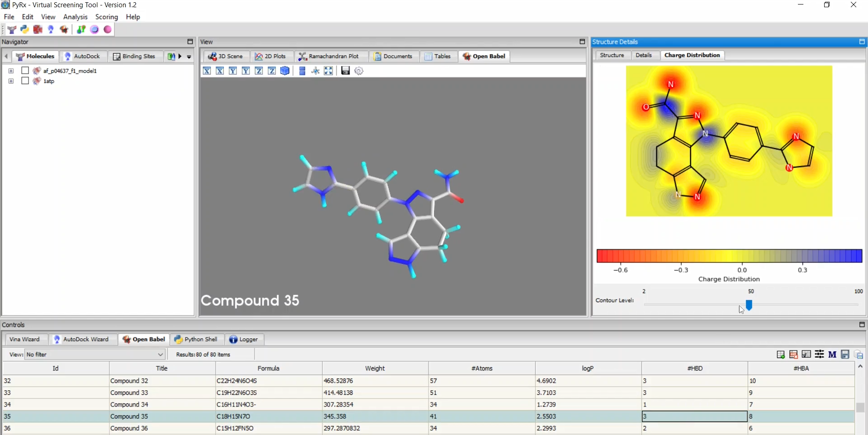
Task: Switch to the 2D Plots tab
Action: click(x=270, y=56)
